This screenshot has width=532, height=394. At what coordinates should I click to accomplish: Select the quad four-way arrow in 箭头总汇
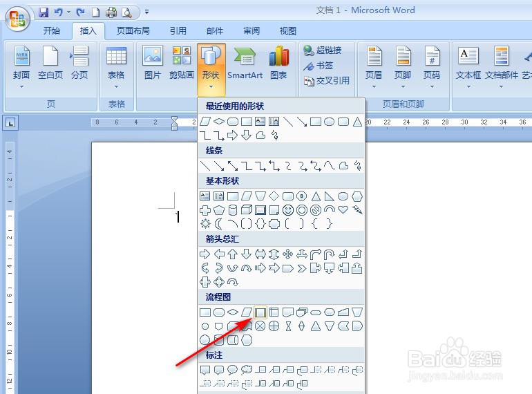pyautogui.click(x=288, y=254)
